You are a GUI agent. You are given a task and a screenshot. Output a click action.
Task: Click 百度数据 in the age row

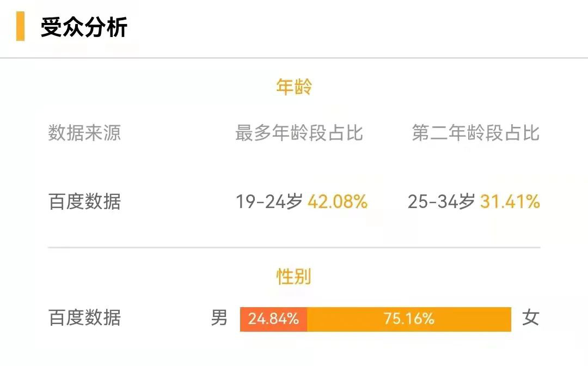click(85, 202)
